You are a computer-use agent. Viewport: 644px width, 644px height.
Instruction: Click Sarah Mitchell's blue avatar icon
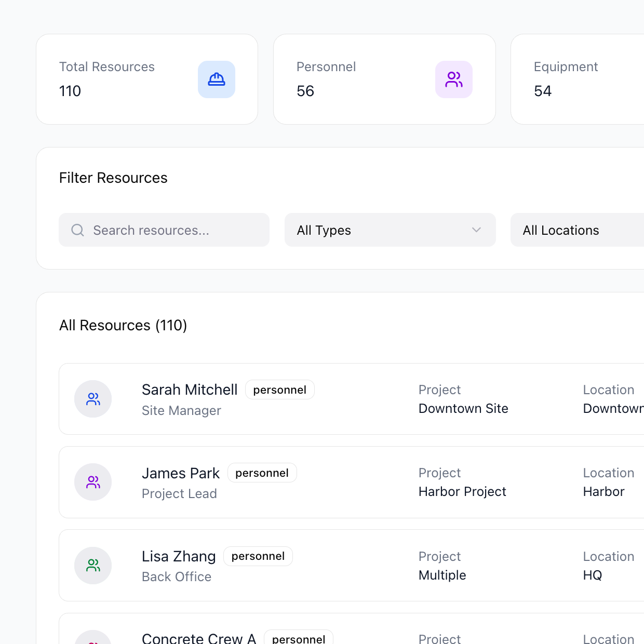[93, 399]
